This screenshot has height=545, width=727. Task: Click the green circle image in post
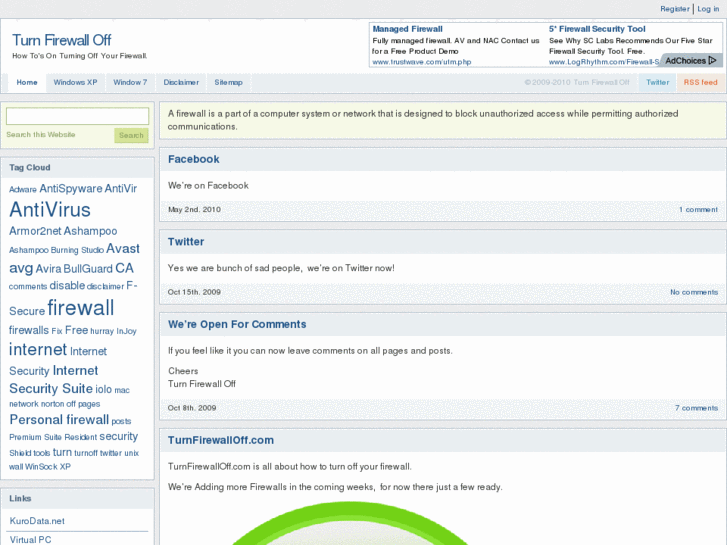[350, 524]
